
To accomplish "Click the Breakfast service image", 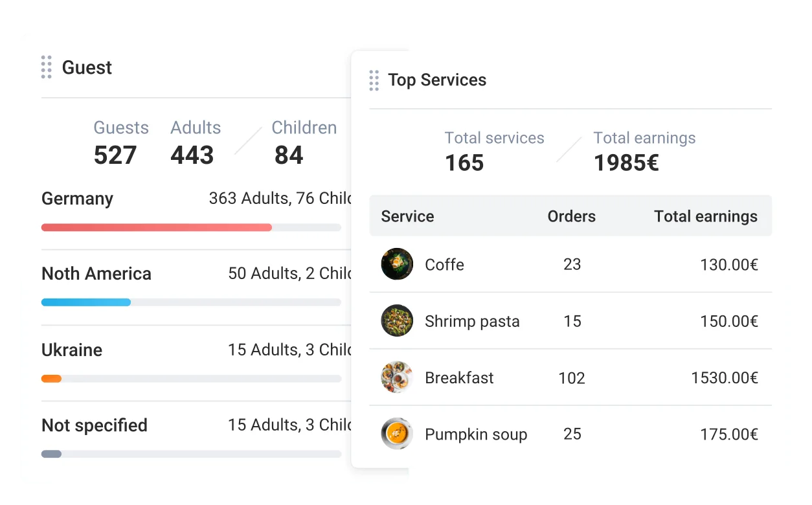I will click(397, 377).
